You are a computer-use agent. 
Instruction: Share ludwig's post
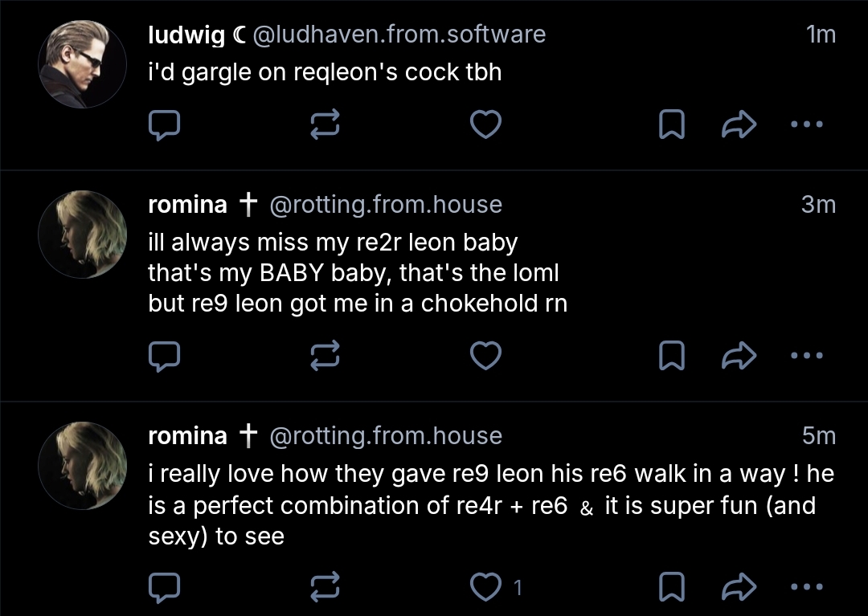[739, 124]
